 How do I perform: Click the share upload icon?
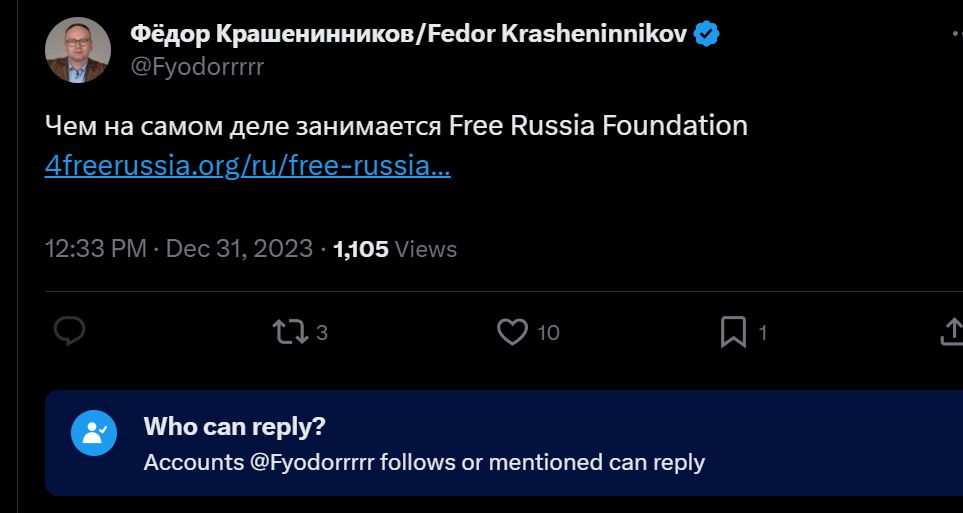pos(953,332)
